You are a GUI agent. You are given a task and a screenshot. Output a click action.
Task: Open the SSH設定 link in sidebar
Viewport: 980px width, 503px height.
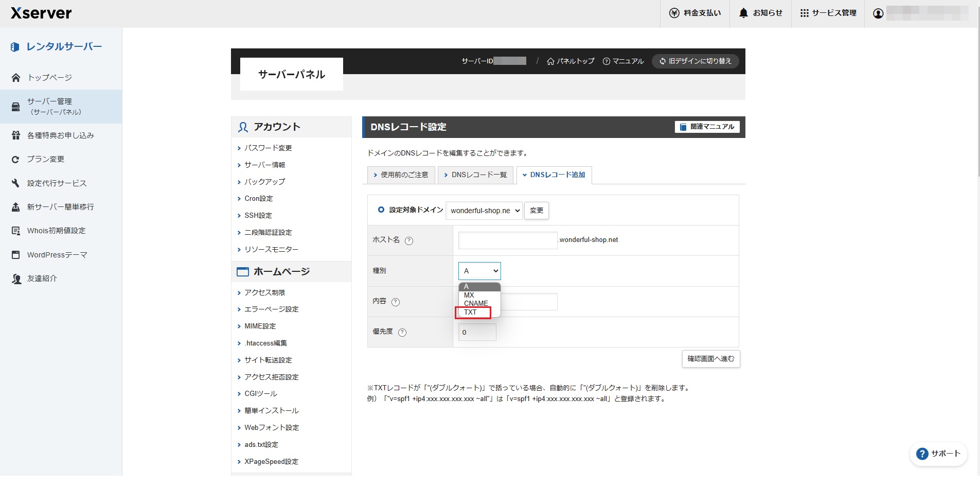click(x=258, y=216)
